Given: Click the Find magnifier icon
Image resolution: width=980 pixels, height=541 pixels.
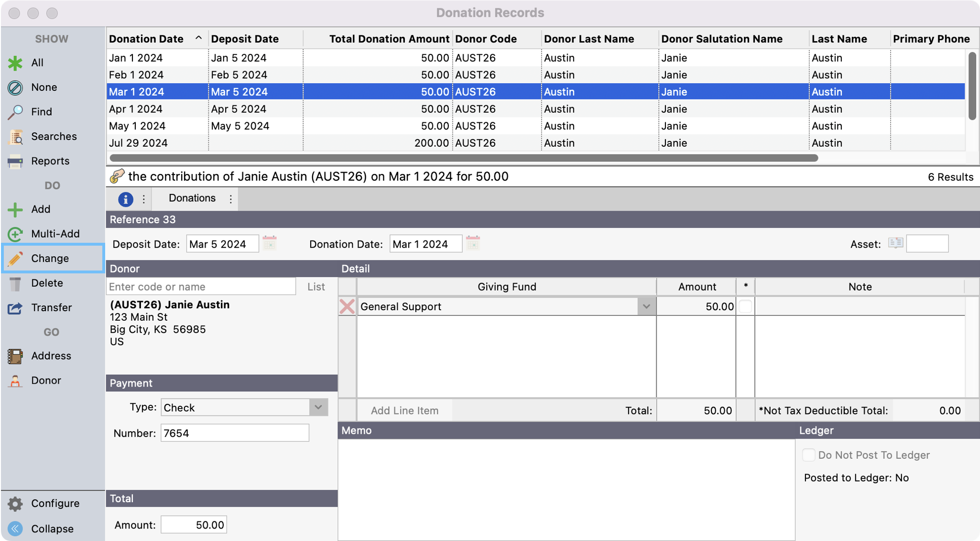Looking at the screenshot, I should [x=15, y=112].
